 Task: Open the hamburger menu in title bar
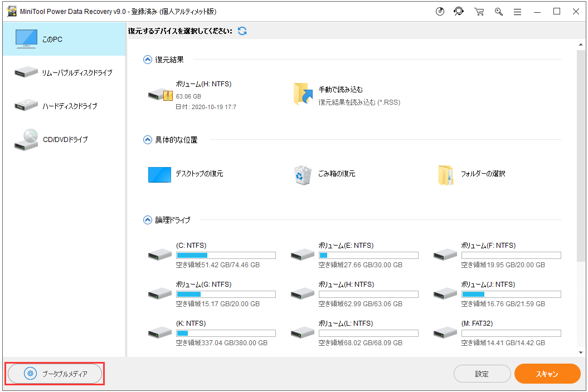click(517, 11)
